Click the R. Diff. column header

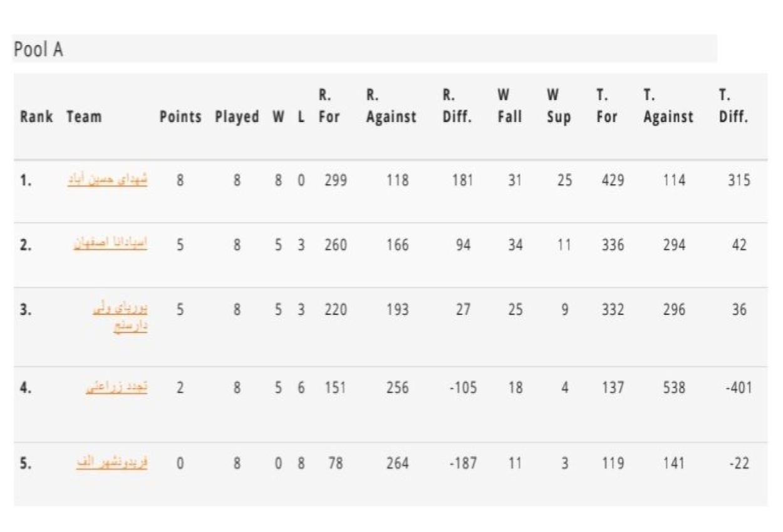pos(457,106)
